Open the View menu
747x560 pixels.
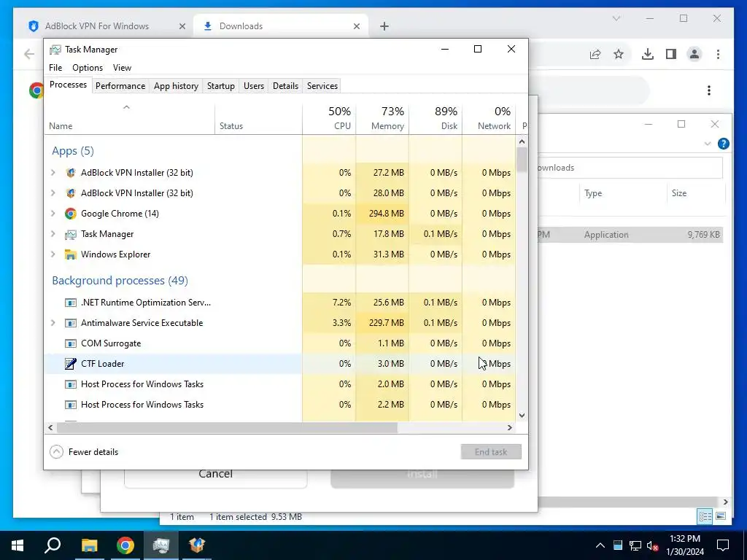[122, 68]
